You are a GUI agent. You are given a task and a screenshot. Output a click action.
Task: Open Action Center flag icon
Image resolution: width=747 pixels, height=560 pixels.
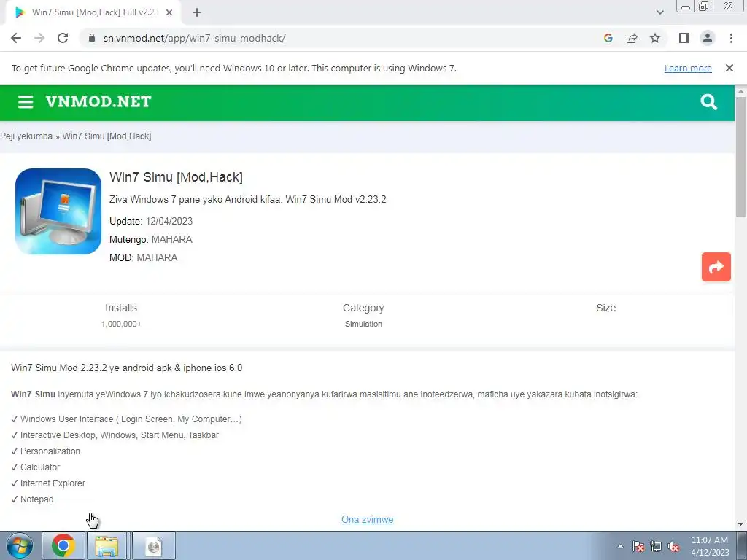pyautogui.click(x=638, y=546)
